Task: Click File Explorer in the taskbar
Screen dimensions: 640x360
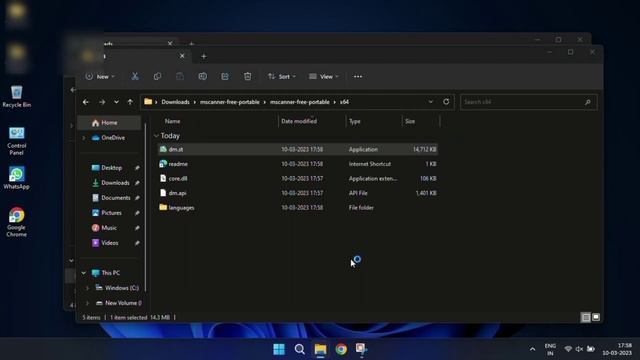Action: coord(320,349)
